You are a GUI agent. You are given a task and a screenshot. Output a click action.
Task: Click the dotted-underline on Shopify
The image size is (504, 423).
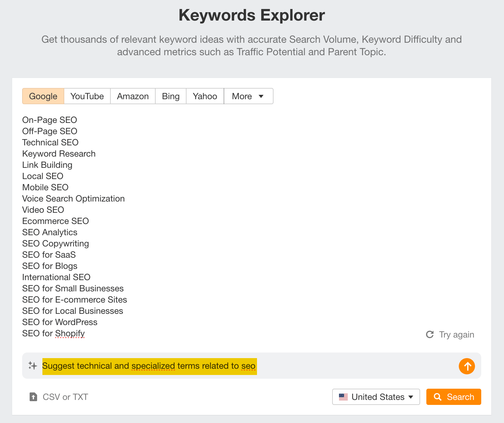70,338
